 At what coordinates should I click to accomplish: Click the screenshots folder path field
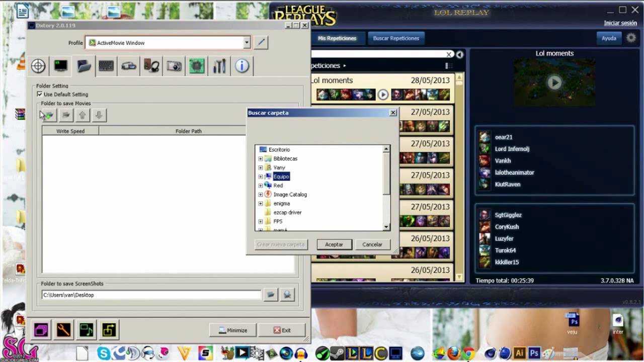151,295
